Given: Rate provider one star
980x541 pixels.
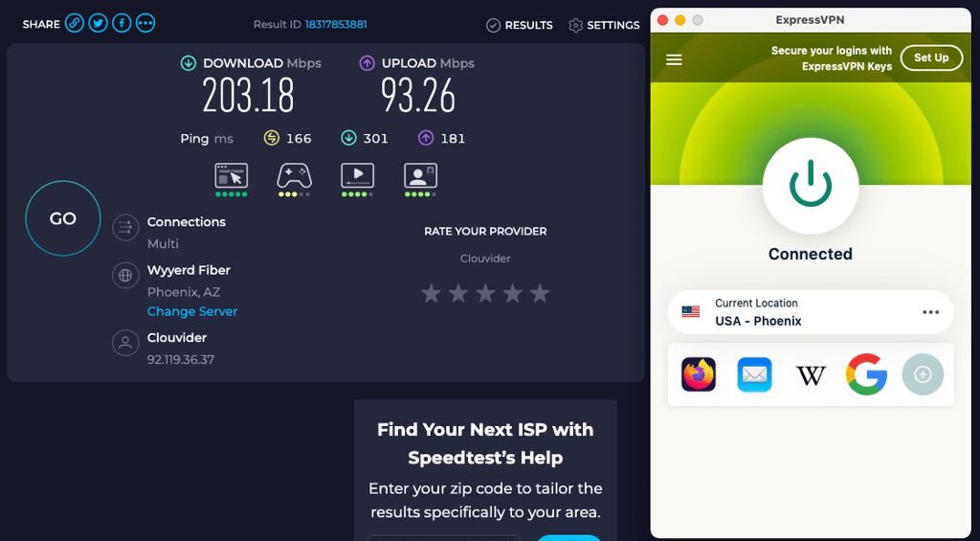Looking at the screenshot, I should tap(432, 293).
